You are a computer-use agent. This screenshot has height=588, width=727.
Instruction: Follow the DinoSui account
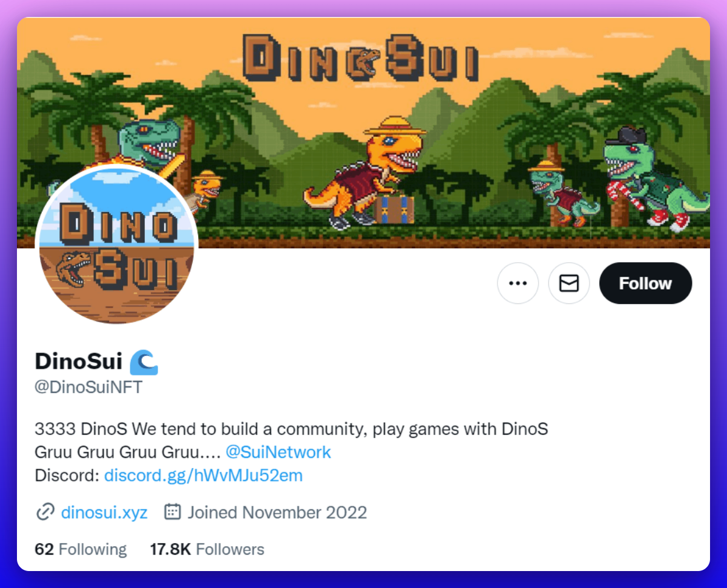point(645,283)
